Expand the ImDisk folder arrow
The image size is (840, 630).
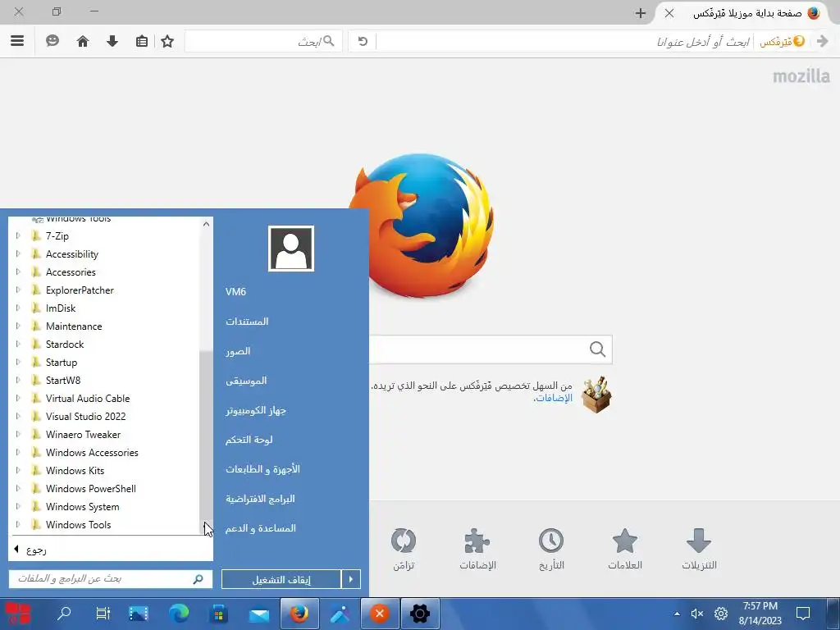(18, 308)
